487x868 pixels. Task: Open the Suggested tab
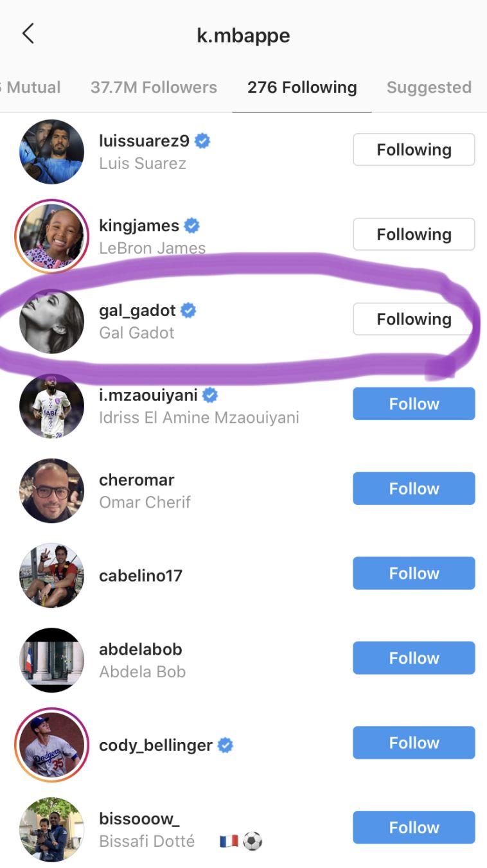click(x=429, y=87)
